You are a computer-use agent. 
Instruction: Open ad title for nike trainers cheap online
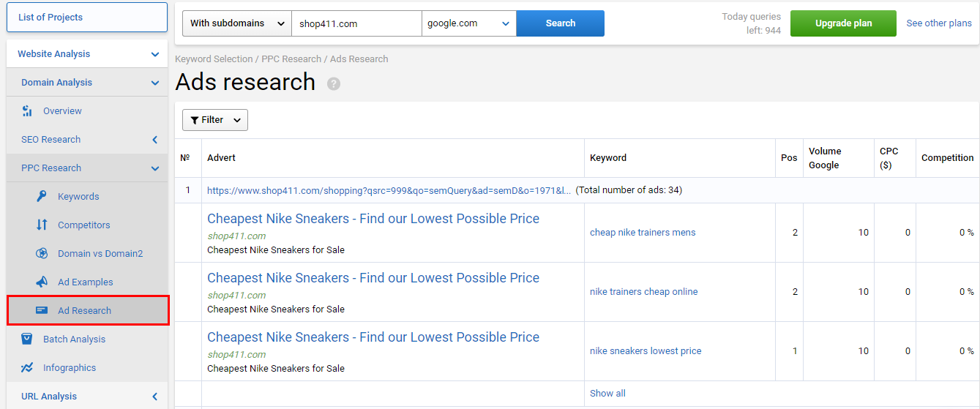[373, 278]
